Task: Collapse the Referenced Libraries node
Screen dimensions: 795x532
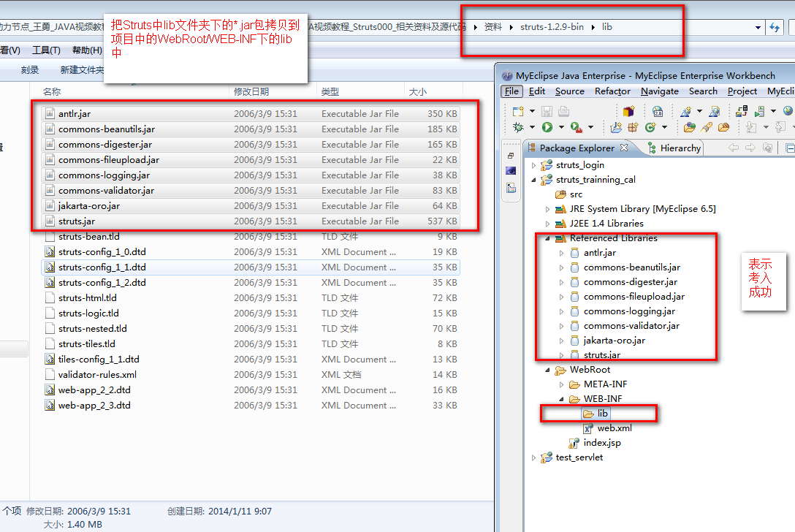Action: tap(547, 238)
